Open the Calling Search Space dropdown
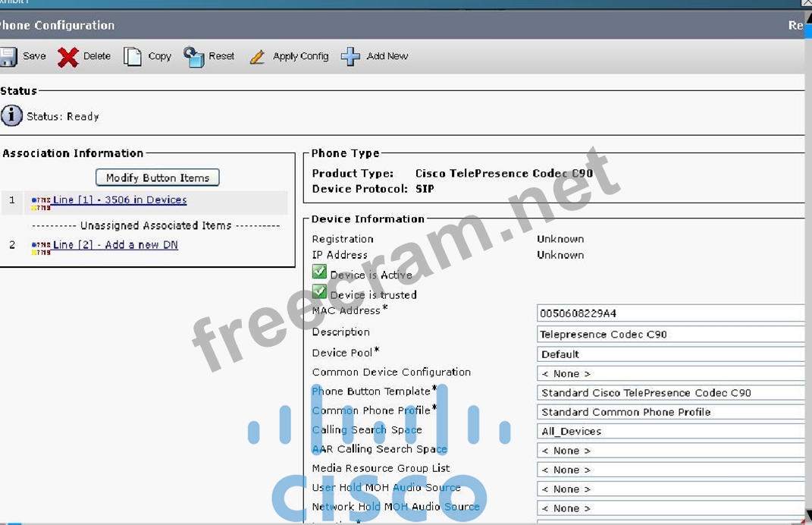 pos(671,431)
